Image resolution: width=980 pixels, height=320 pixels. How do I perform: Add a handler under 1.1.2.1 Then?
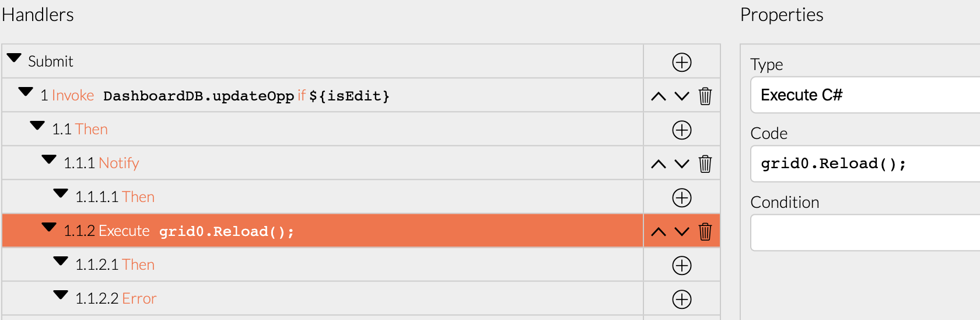point(681,265)
